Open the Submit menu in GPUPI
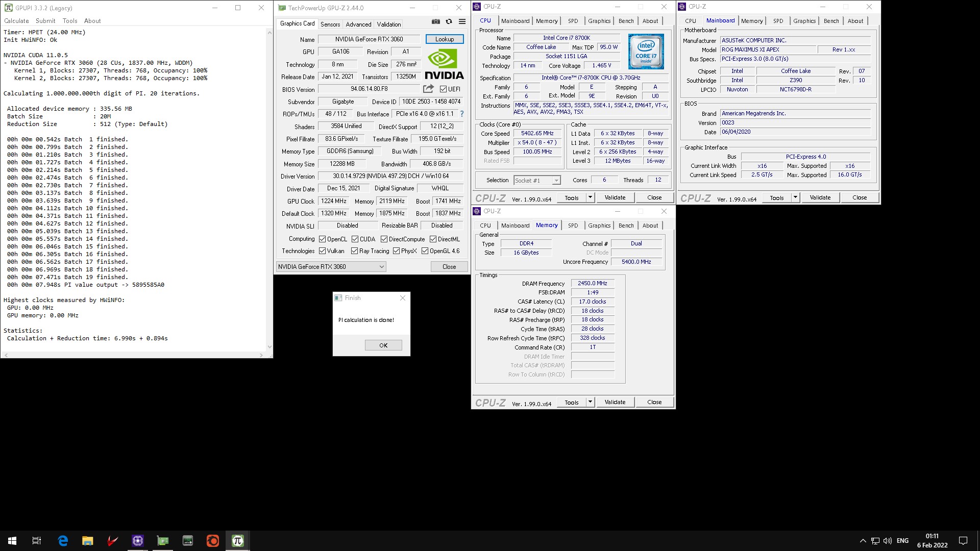 45,21
